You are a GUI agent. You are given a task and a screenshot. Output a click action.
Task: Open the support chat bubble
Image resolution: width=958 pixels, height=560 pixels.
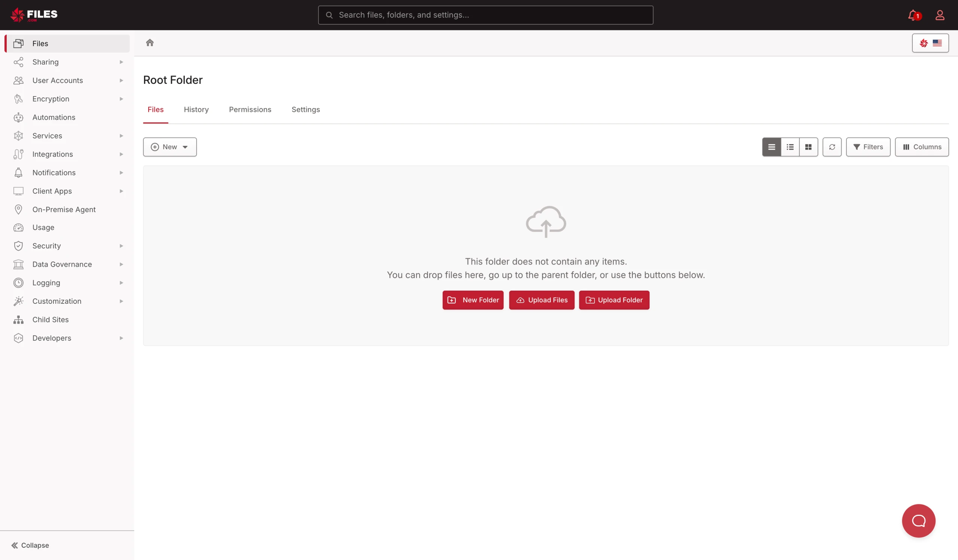(x=918, y=520)
